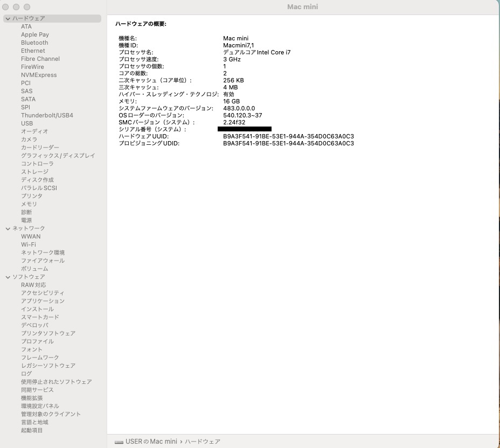Click the Mac mini computer icon in path bar

tap(119, 442)
